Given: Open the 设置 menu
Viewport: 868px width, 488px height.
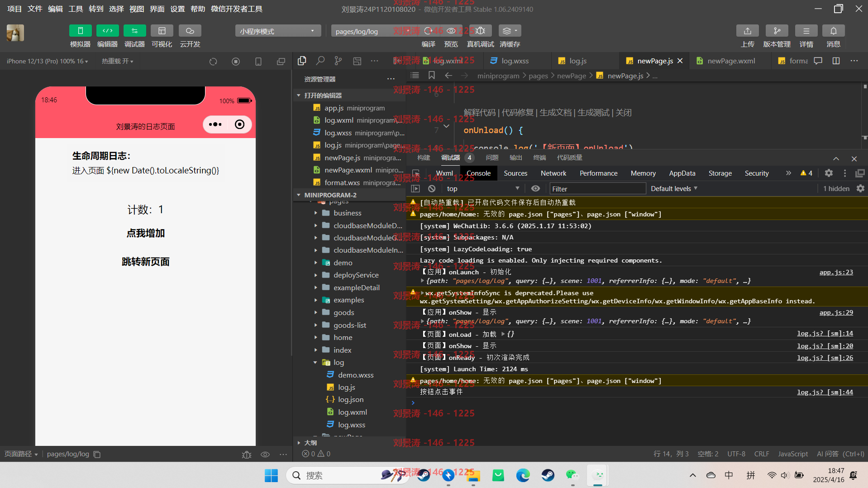Looking at the screenshot, I should tap(177, 9).
